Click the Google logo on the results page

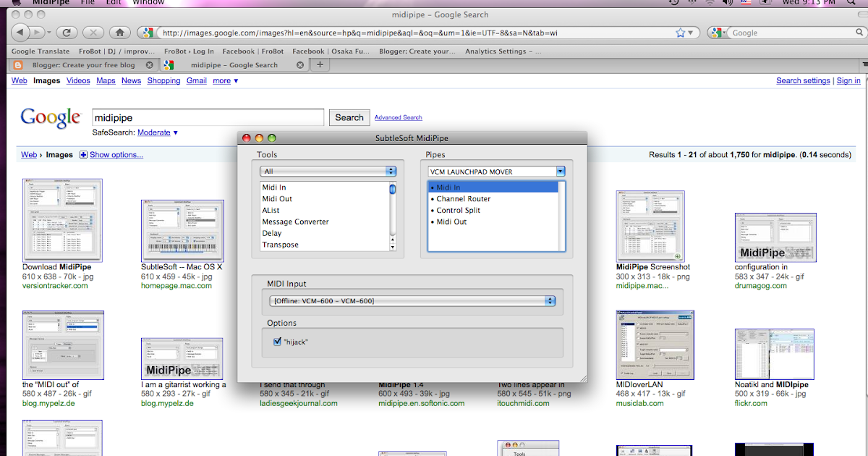tap(51, 118)
